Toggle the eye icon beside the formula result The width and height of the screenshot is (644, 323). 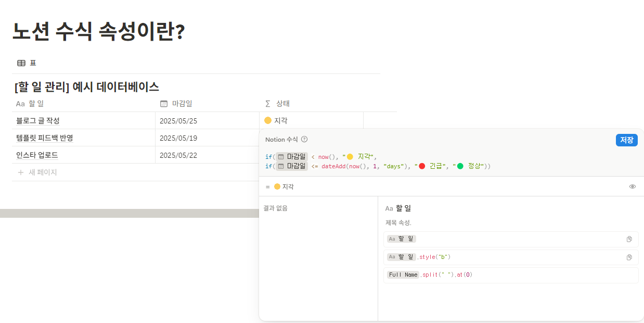[632, 186]
